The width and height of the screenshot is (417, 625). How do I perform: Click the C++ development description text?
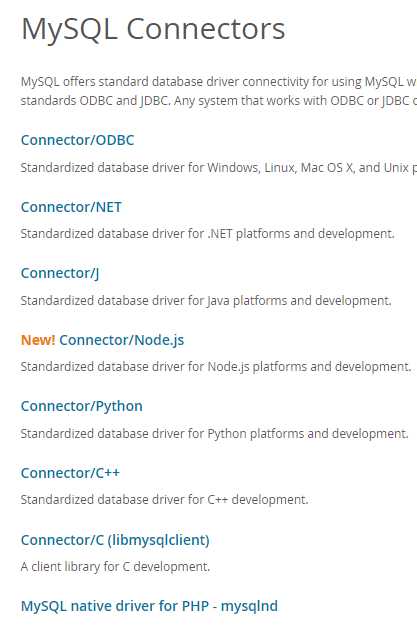[165, 499]
